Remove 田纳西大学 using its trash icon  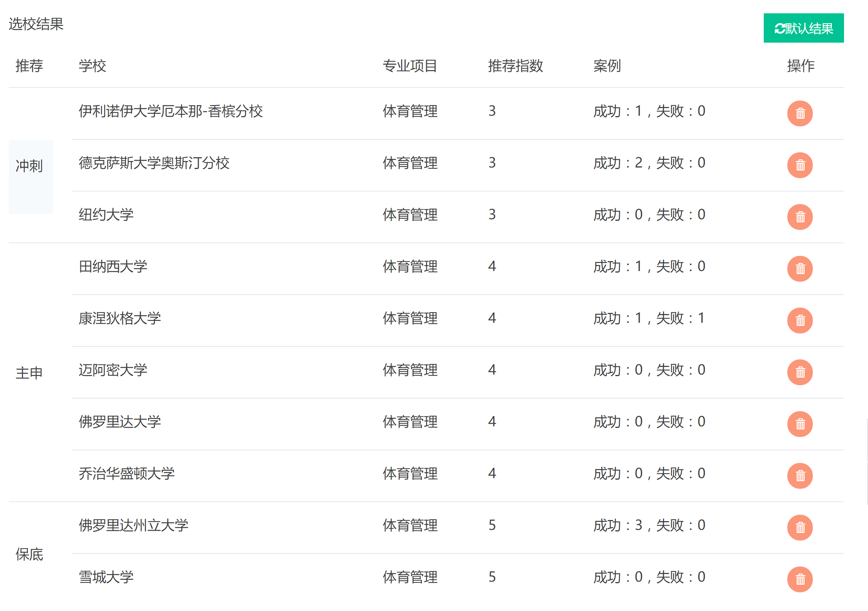[x=800, y=269]
